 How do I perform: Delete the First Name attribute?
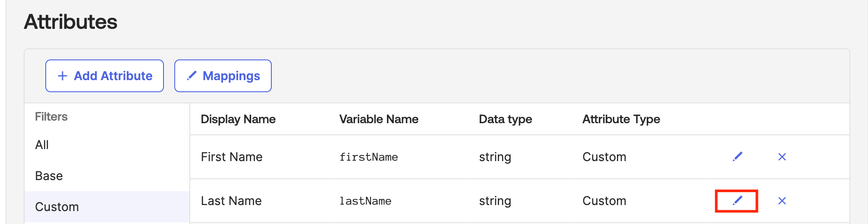(x=782, y=157)
